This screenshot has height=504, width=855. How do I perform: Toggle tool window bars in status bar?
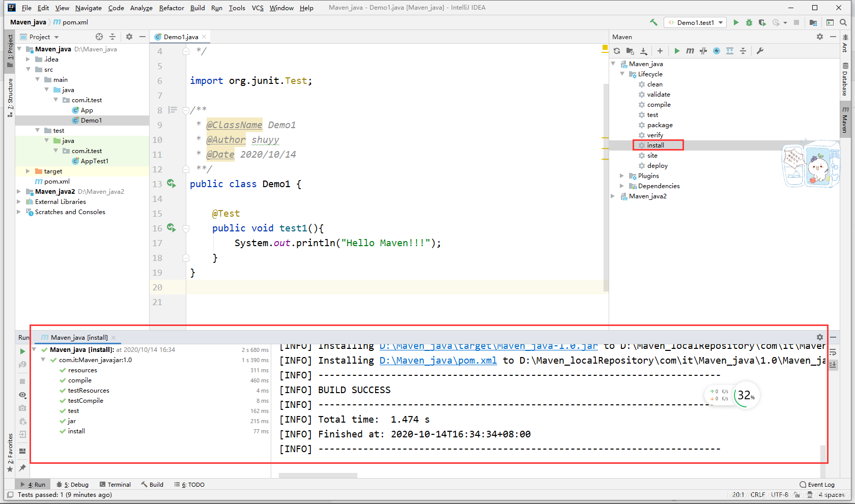pyautogui.click(x=10, y=495)
